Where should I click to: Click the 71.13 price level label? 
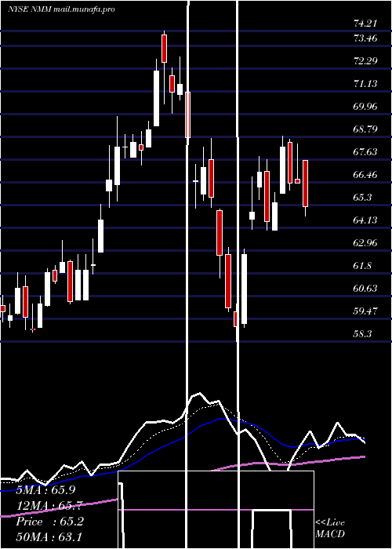365,83
